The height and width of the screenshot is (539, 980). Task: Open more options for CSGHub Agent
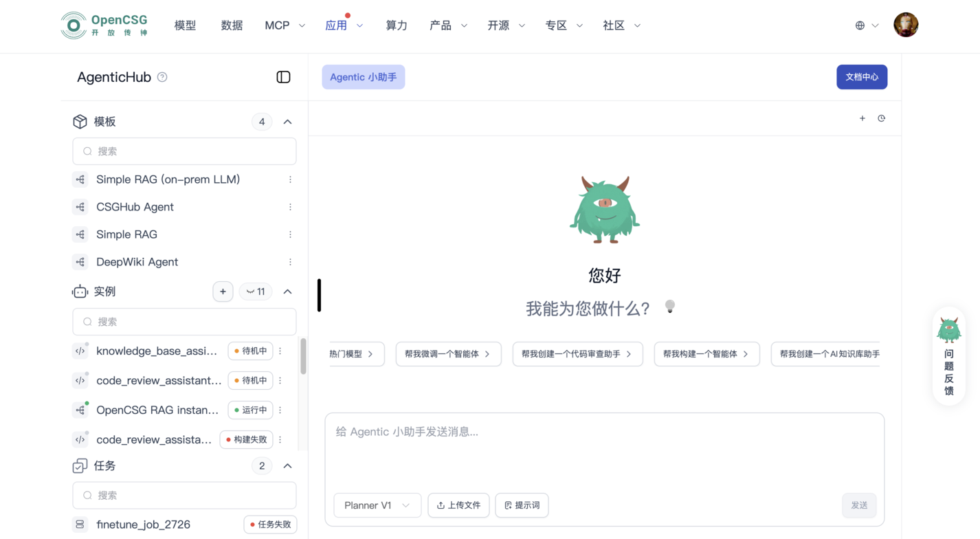tap(290, 207)
